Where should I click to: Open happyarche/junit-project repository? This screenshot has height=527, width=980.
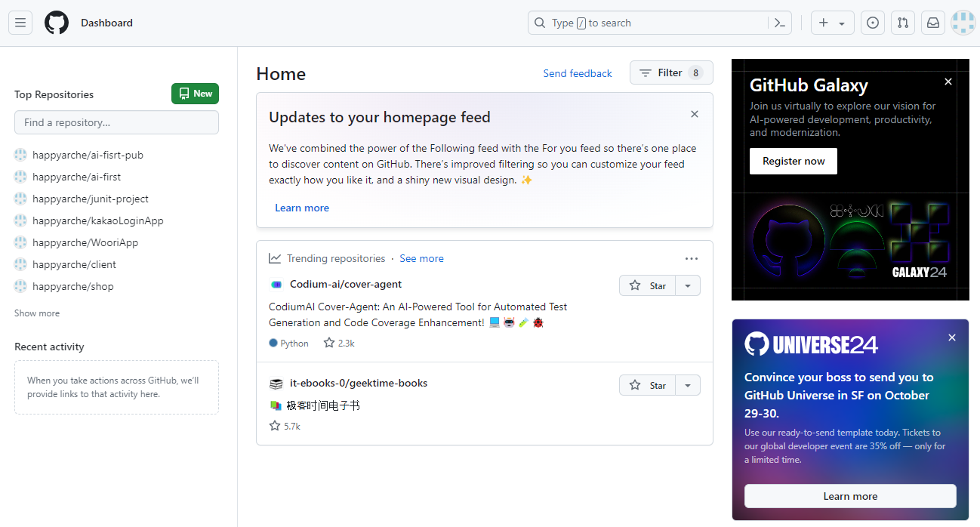coord(91,199)
